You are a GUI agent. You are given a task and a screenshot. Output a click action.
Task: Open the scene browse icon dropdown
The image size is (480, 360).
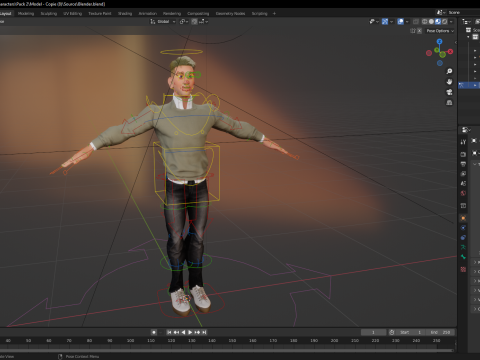pyautogui.click(x=441, y=12)
